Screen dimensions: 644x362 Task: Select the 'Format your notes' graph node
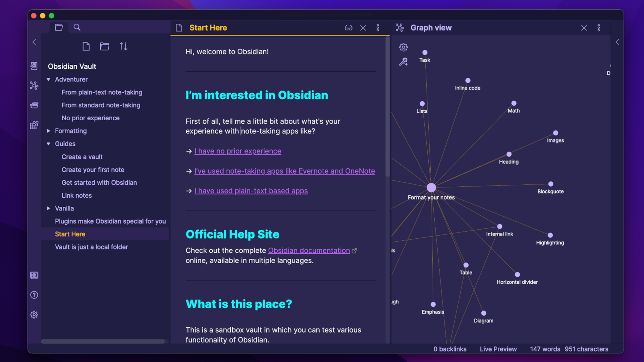431,187
